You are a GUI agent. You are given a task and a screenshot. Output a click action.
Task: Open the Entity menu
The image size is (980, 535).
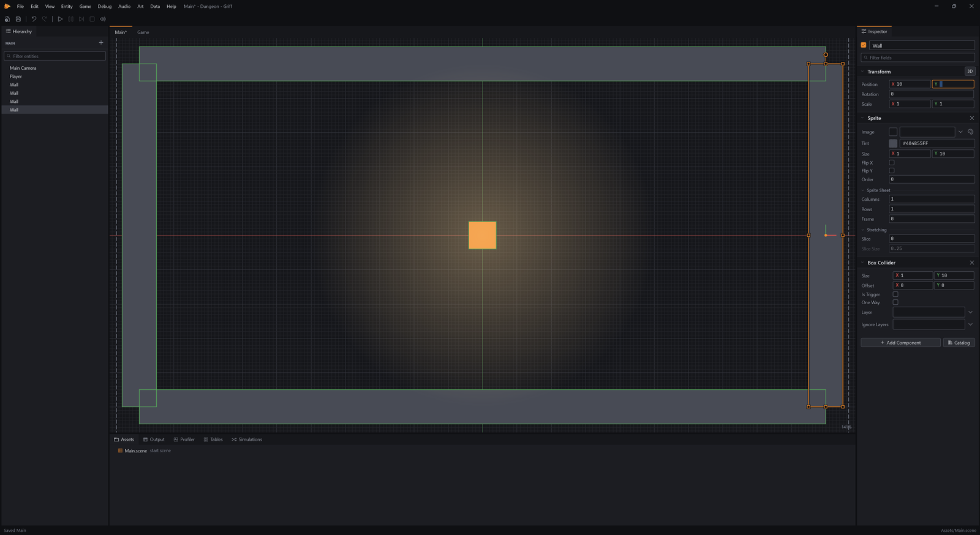pos(67,6)
